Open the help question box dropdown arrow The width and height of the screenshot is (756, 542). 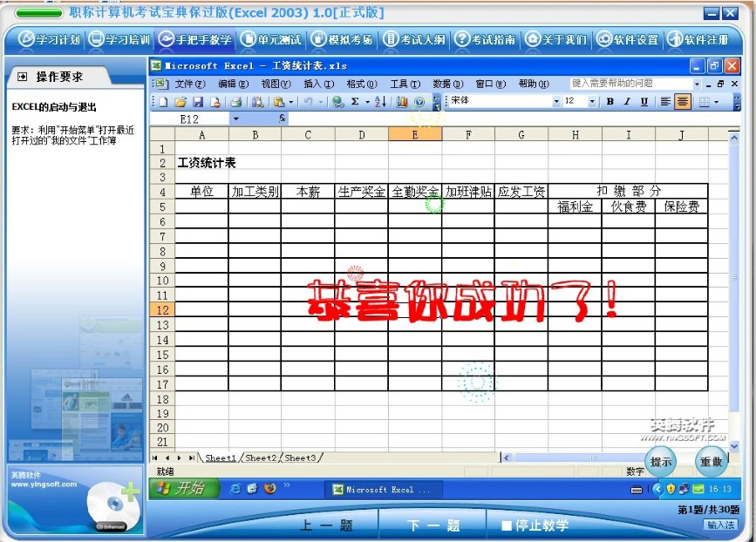tap(697, 84)
